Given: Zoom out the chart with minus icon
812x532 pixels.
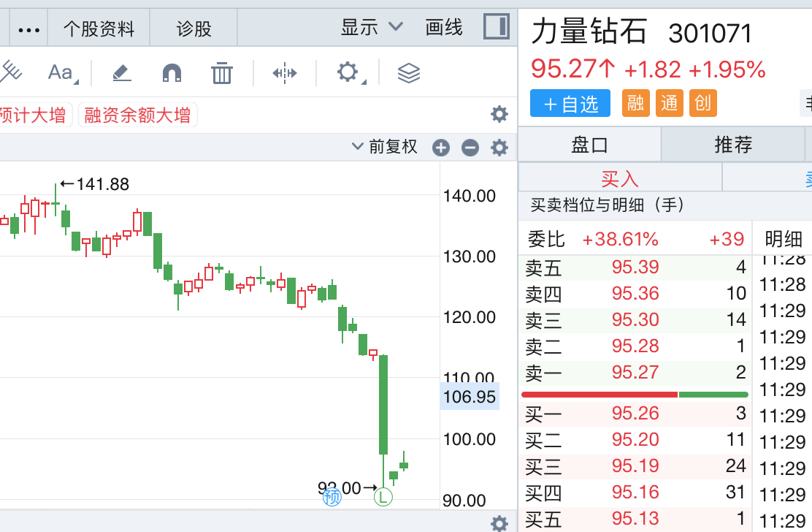Looking at the screenshot, I should pos(470,148).
